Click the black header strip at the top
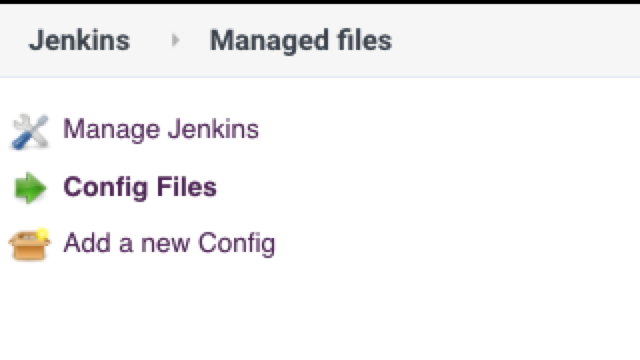Image resolution: width=640 pixels, height=360 pixels. (x=320, y=2)
